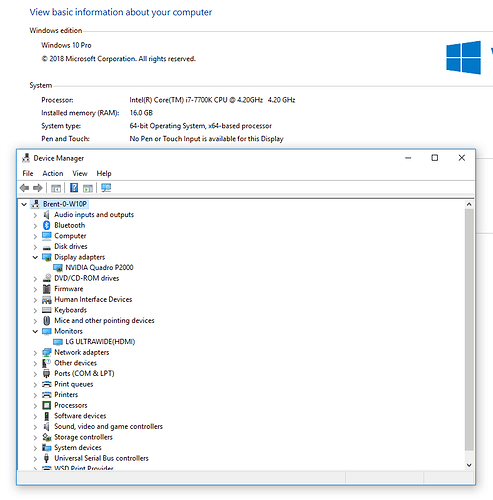Click the Show/Hide console tree toolbar icon

click(56, 188)
